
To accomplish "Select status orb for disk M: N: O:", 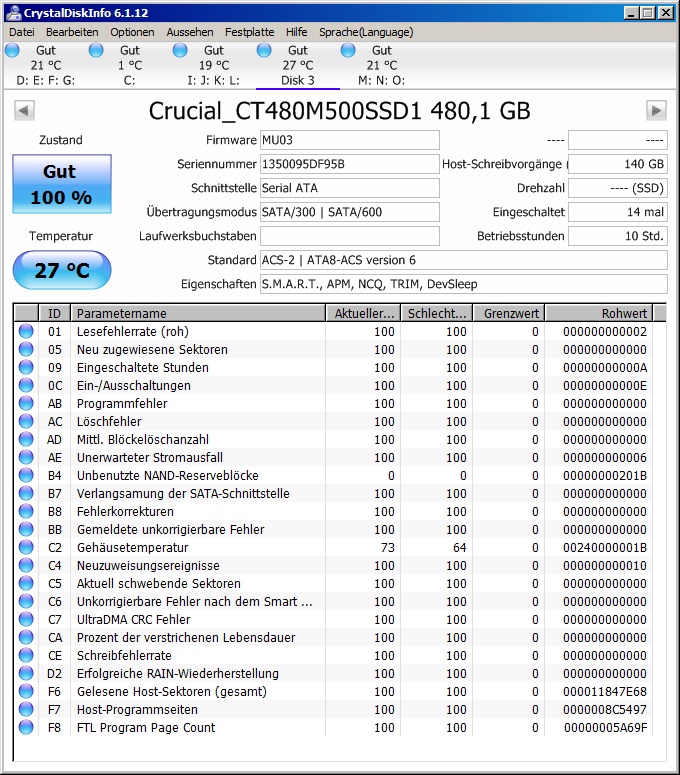I will [x=348, y=50].
